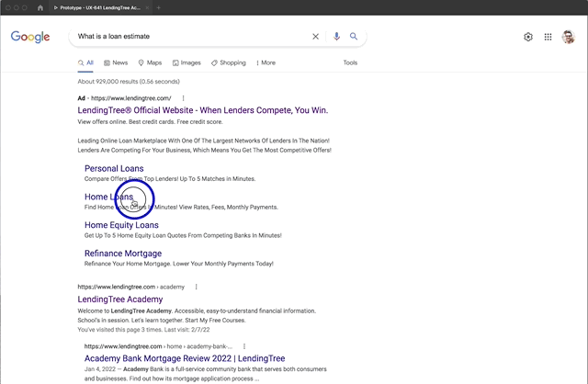Viewport: 588px width, 384px height.
Task: Open LendingTree Official Website ad link
Action: pos(203,110)
